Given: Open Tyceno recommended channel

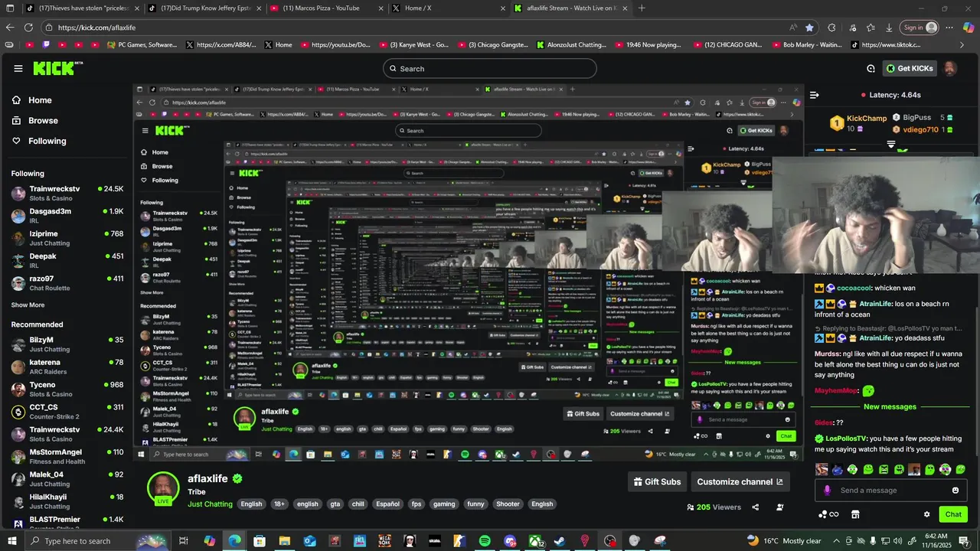Looking at the screenshot, I should pos(67,389).
